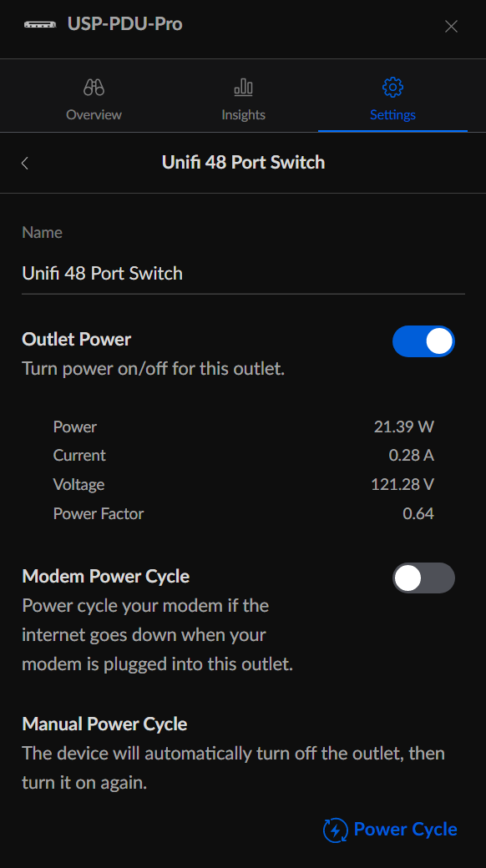Click the 121.28 V voltage reading
This screenshot has height=868, width=486.
coord(402,484)
